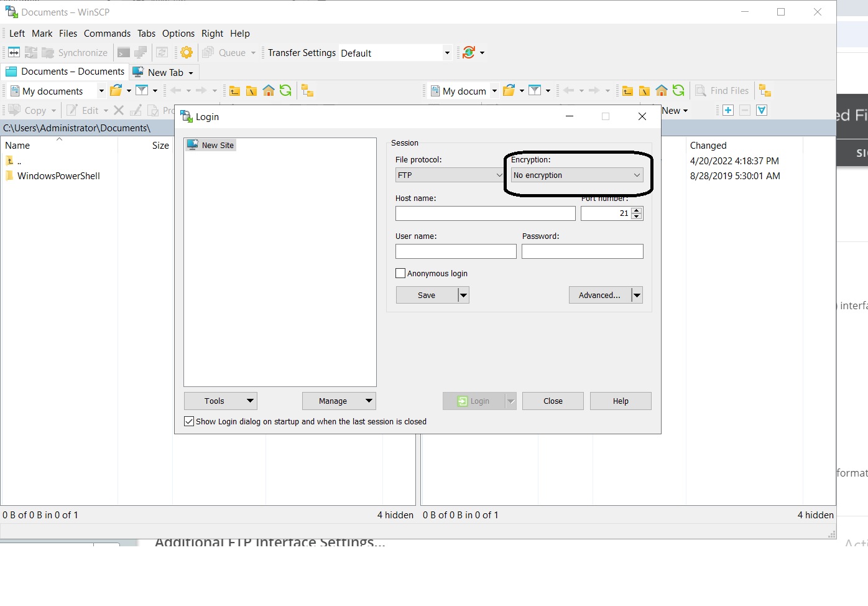Open the Options menu
The image size is (868, 606).
[x=178, y=34]
